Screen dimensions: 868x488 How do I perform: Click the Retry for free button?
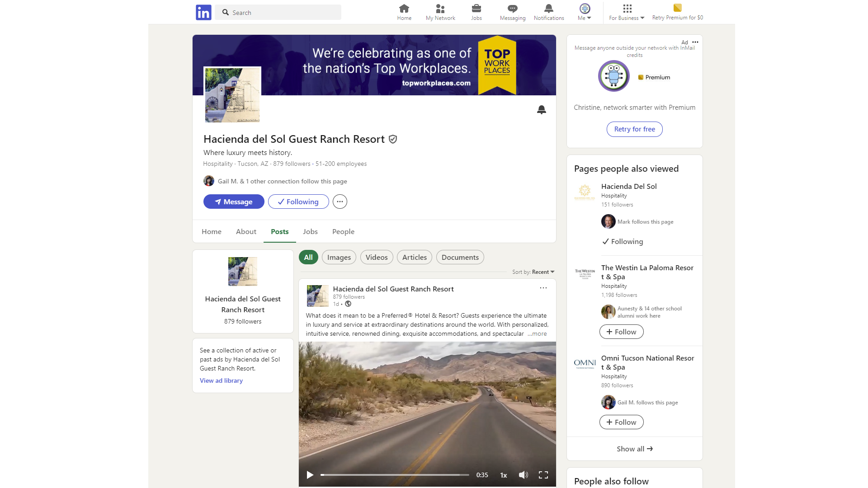tap(634, 129)
